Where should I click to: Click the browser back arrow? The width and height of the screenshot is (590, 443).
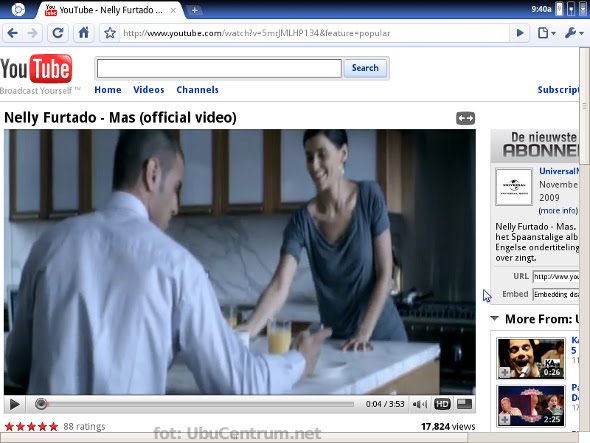point(12,33)
